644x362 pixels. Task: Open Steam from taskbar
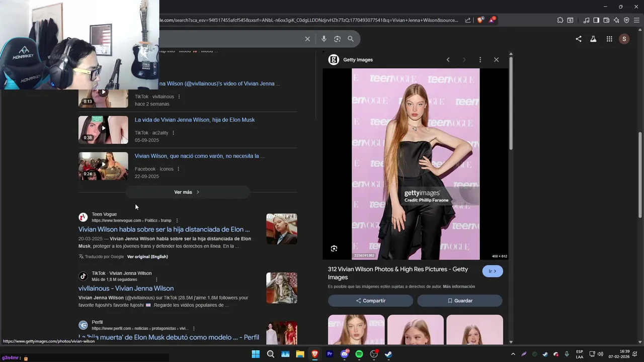pyautogui.click(x=389, y=354)
